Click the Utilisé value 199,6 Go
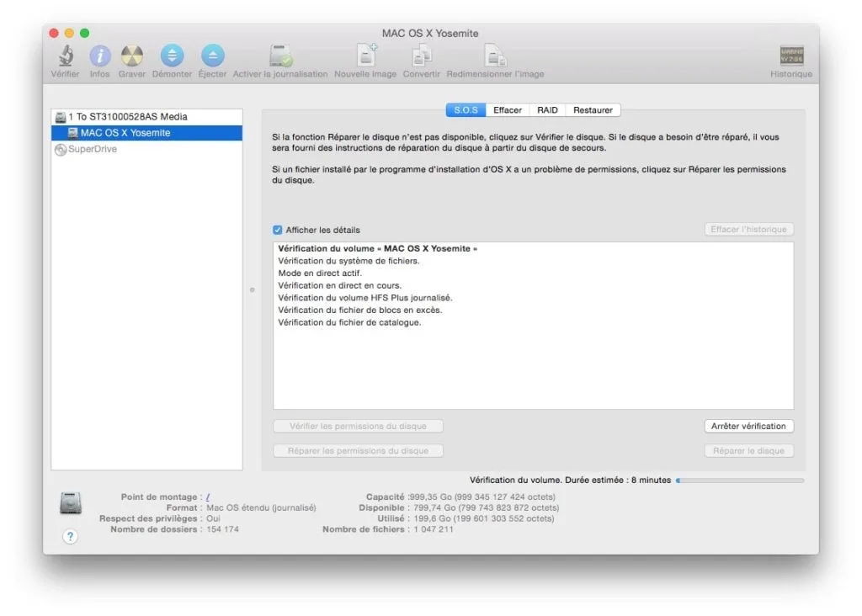Viewport: 862px width, 616px height. coord(432,518)
